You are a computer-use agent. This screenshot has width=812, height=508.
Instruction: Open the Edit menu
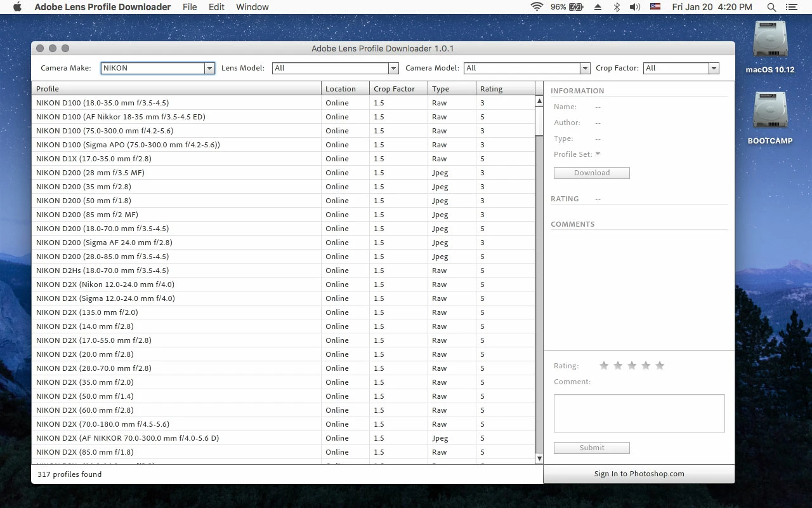click(216, 7)
